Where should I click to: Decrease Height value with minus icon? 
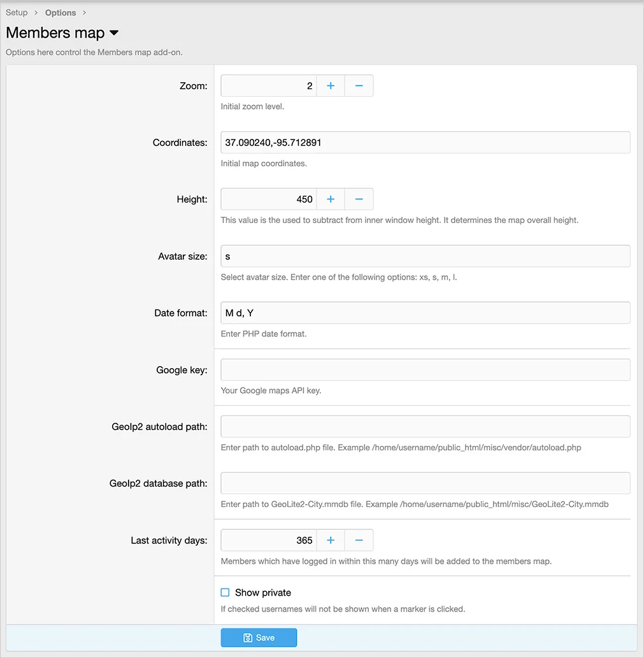click(359, 199)
